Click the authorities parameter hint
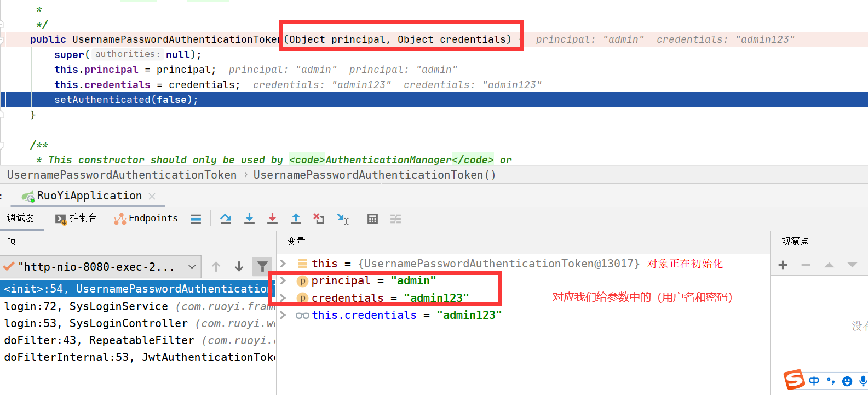This screenshot has height=395, width=868. coord(127,54)
